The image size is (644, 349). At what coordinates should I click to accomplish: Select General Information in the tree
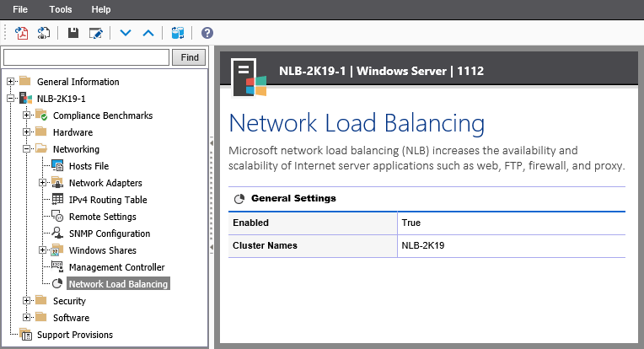78,82
